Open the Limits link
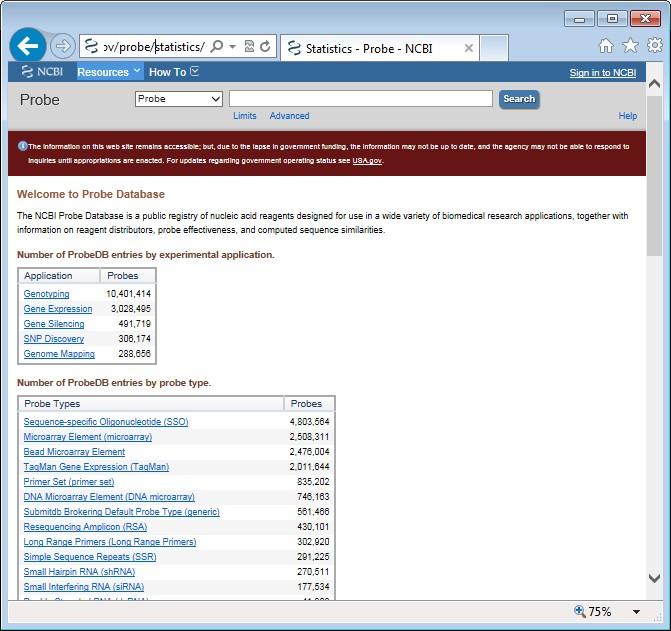Image resolution: width=671 pixels, height=631 pixels. pos(244,116)
